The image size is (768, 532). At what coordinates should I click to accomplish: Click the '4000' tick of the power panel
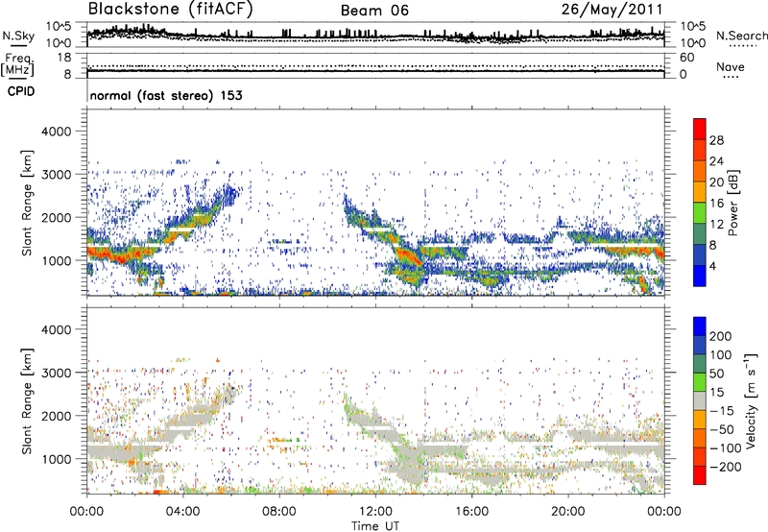(56, 132)
